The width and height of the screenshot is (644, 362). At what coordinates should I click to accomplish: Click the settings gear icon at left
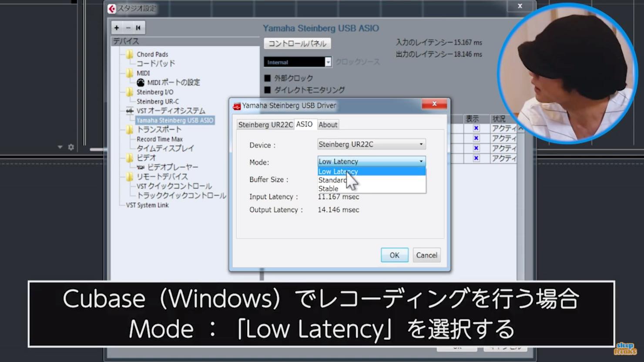tap(71, 147)
